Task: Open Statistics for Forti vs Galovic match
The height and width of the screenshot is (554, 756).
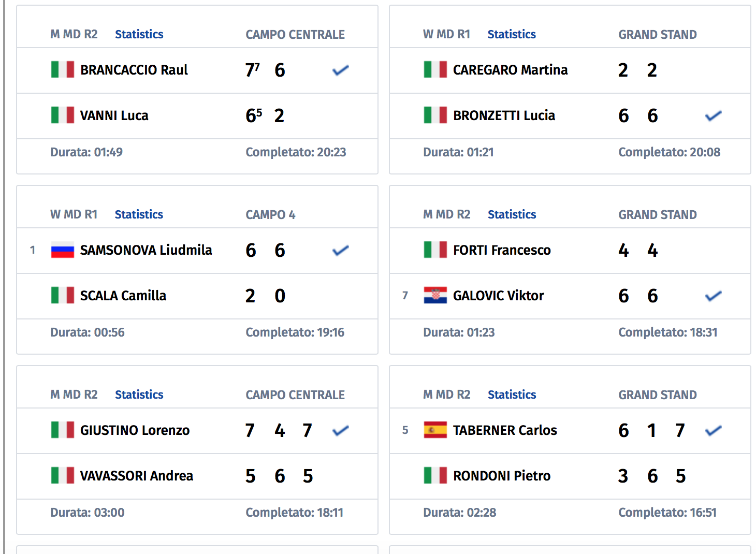Action: click(512, 214)
